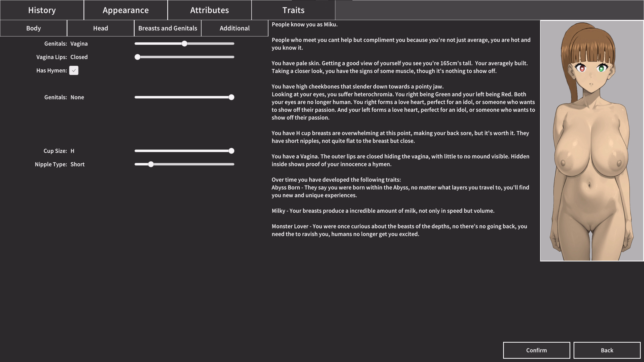Open the Additional sub-tab
The height and width of the screenshot is (362, 644).
click(x=235, y=28)
